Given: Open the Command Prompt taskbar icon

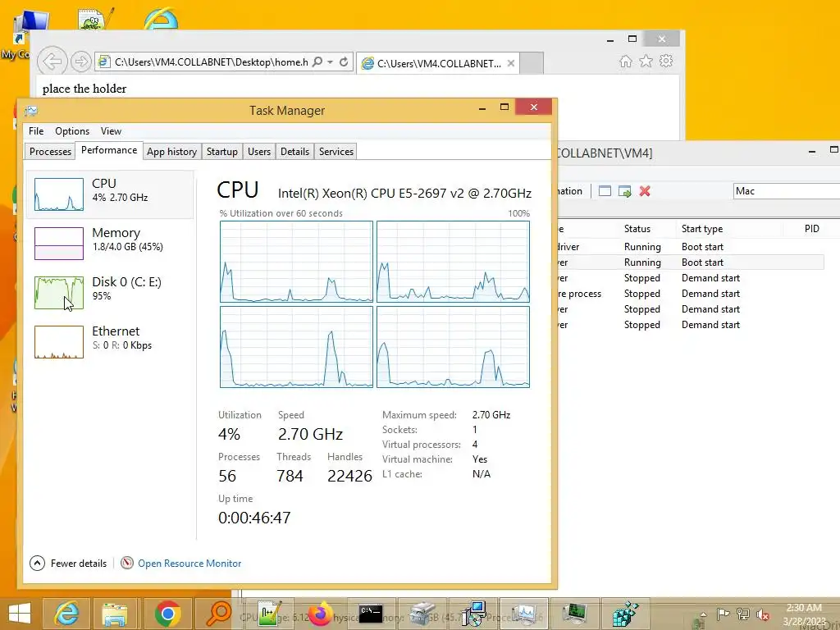Looking at the screenshot, I should pyautogui.click(x=371, y=614).
